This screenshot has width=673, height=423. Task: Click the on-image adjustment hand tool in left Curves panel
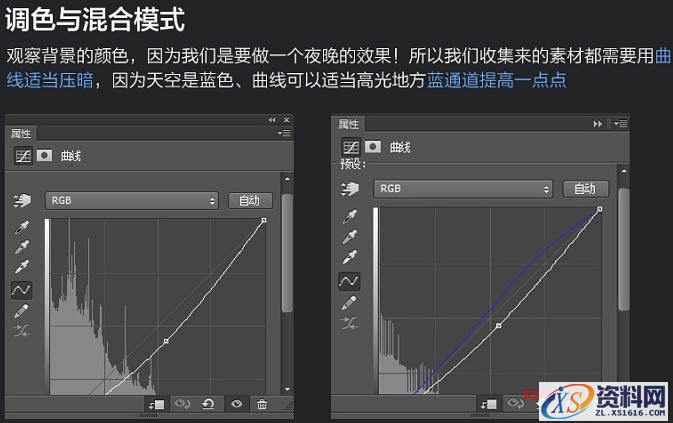22,200
